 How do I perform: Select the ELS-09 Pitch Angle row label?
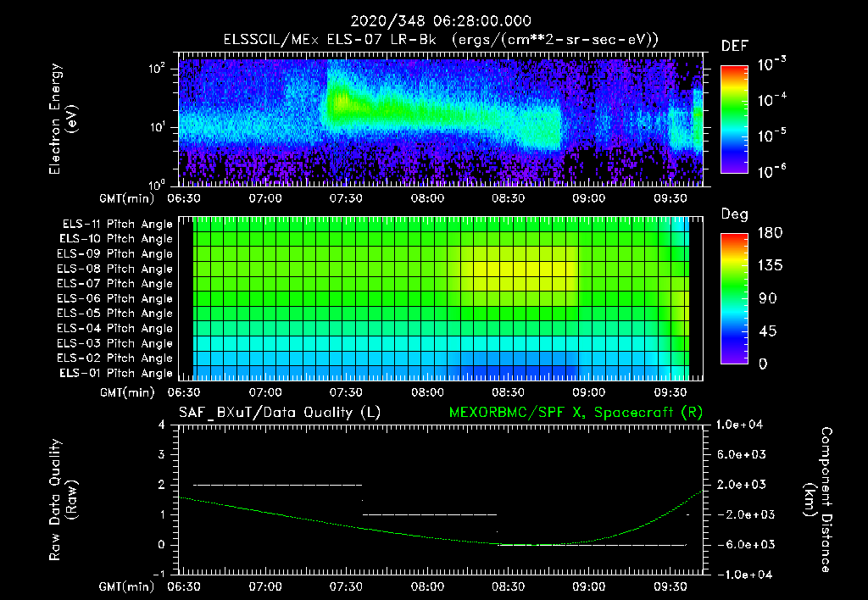click(x=115, y=254)
